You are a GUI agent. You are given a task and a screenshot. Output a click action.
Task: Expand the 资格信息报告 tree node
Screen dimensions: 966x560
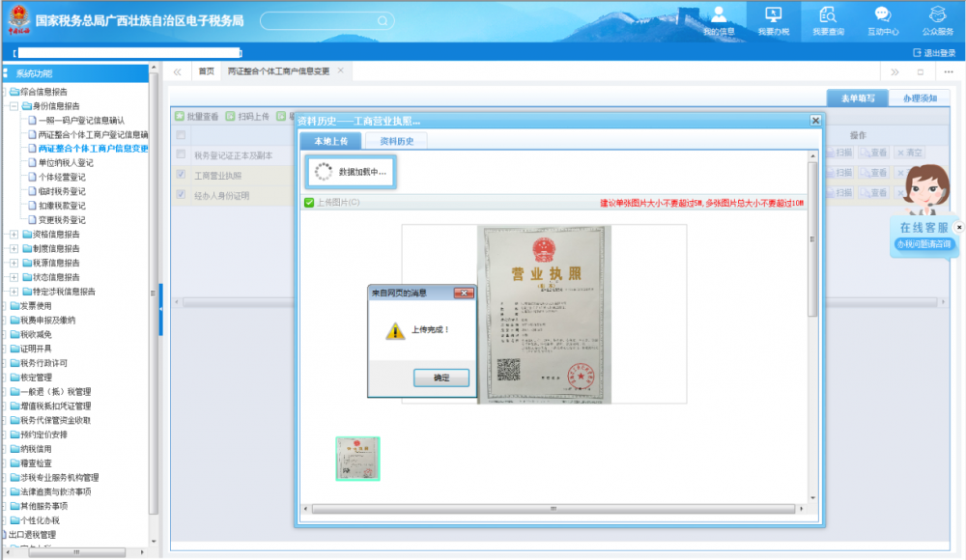[x=14, y=235]
